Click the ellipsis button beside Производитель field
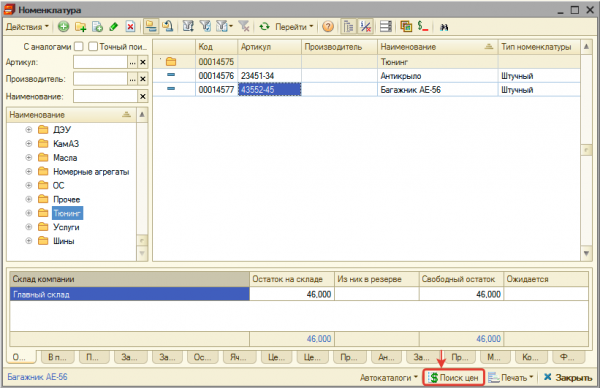Screen dimensions: 600x388 [132, 79]
